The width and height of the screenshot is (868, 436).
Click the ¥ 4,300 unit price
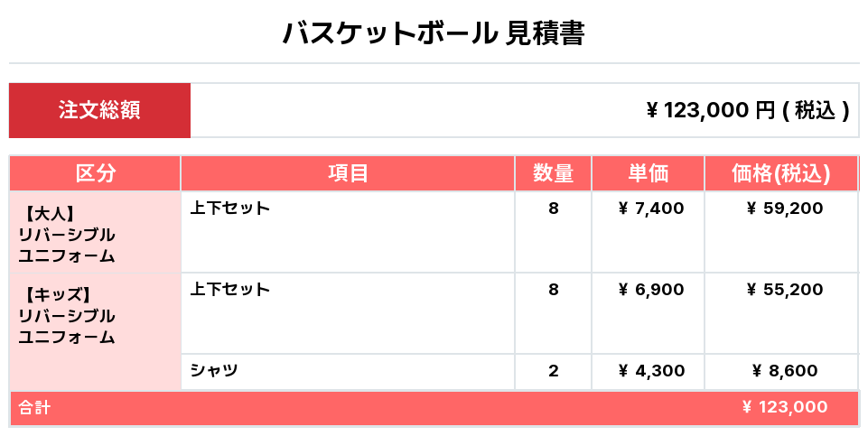650,370
